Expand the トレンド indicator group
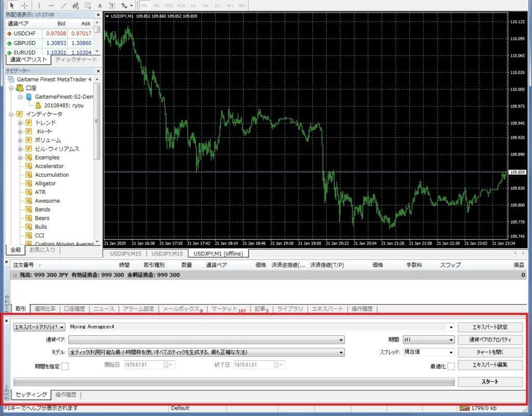This screenshot has width=532, height=416. pyautogui.click(x=20, y=123)
